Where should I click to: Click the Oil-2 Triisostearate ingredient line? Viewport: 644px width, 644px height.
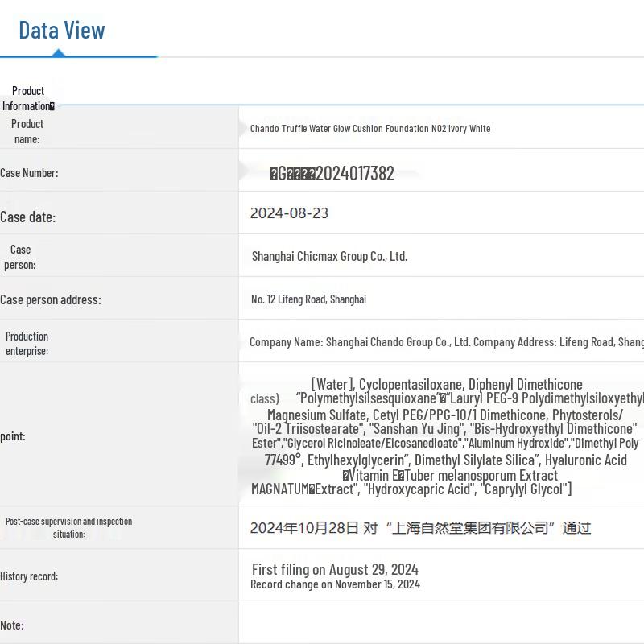coord(444,429)
